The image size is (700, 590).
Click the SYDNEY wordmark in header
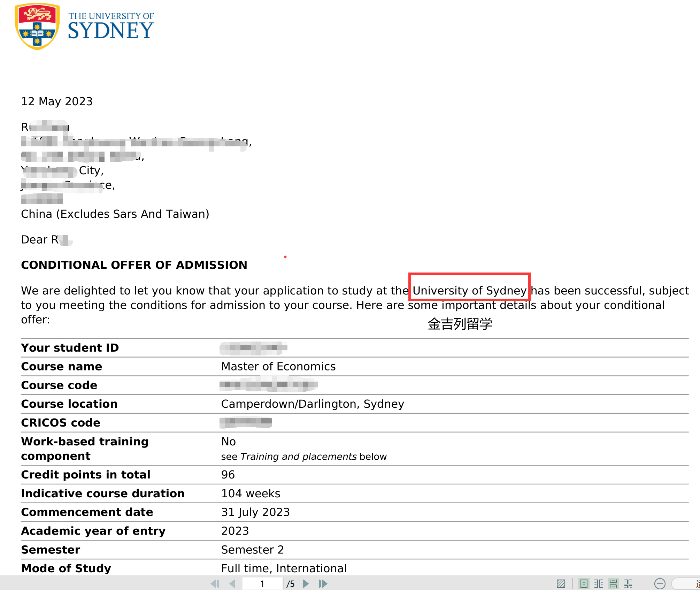tap(110, 31)
